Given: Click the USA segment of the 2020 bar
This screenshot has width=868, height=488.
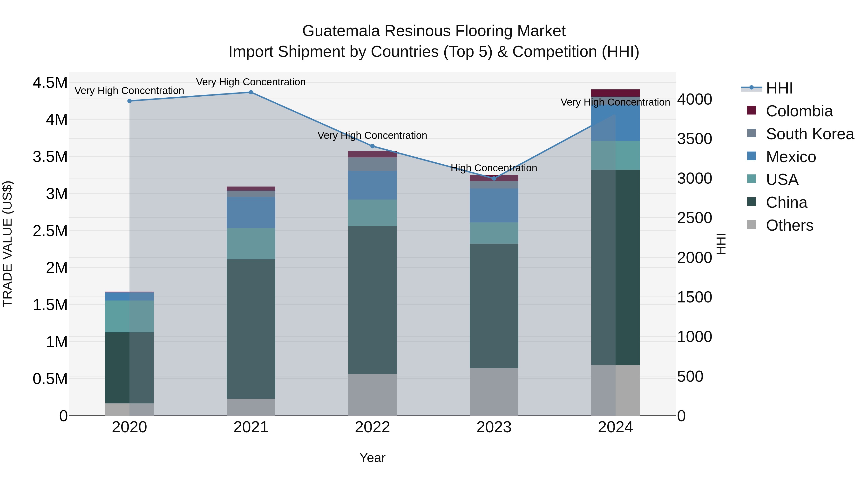Looking at the screenshot, I should point(129,317).
